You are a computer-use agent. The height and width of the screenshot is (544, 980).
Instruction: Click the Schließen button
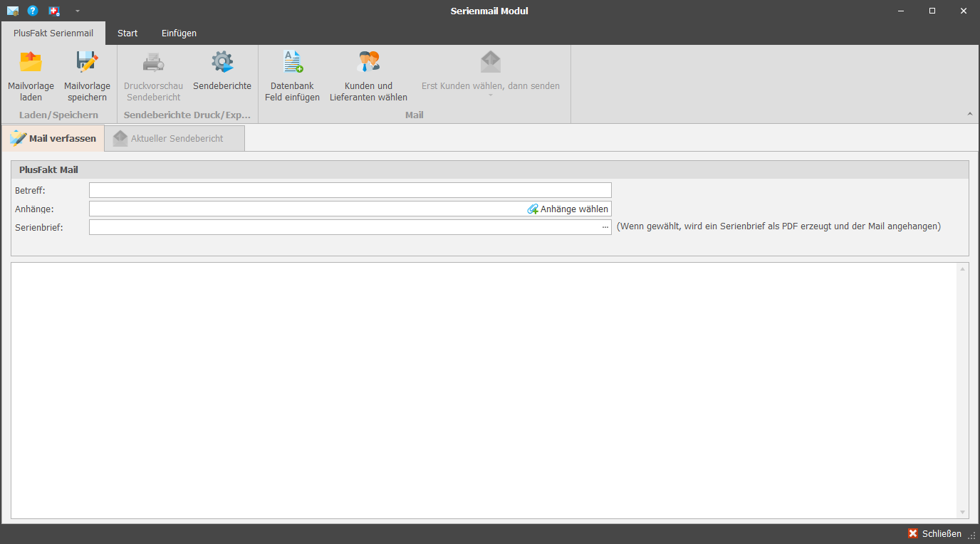934,533
